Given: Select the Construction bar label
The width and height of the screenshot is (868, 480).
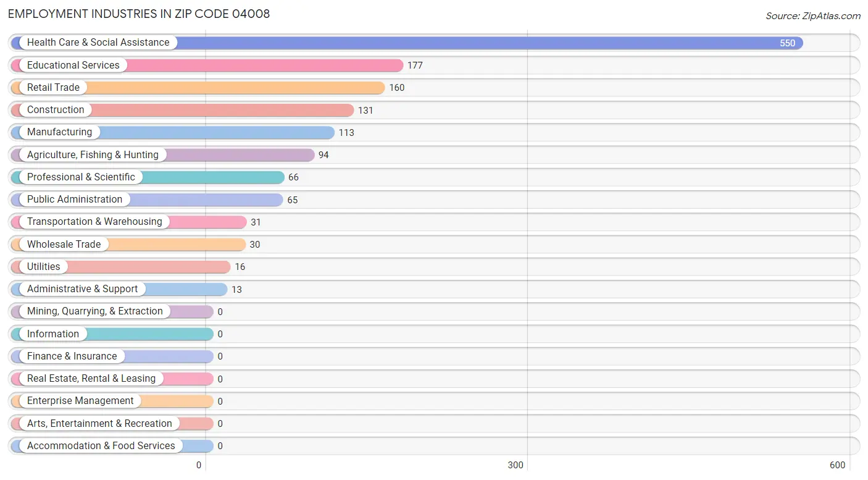Looking at the screenshot, I should 56,110.
